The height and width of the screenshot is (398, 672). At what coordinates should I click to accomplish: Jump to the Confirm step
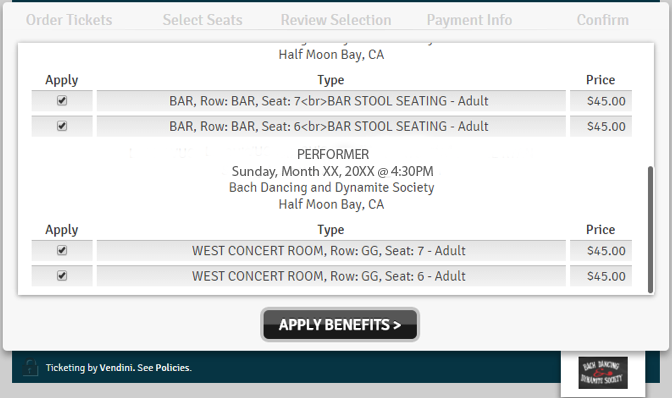(603, 20)
